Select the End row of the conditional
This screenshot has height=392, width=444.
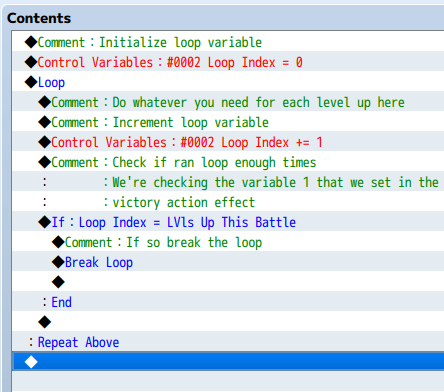coord(228,301)
